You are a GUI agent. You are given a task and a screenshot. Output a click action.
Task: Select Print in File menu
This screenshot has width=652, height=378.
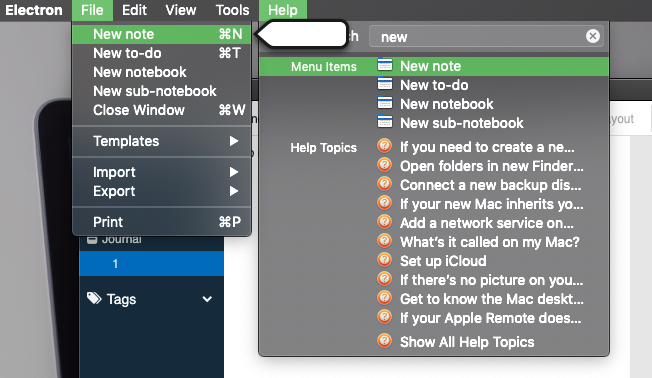162,222
